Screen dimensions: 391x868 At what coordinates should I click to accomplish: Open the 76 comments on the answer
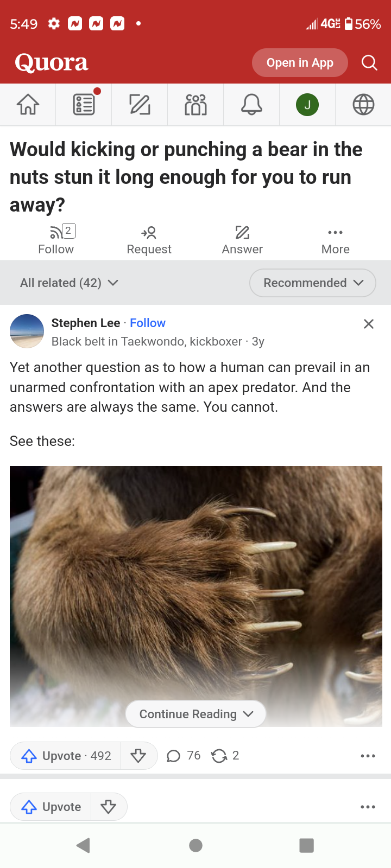[x=184, y=756]
